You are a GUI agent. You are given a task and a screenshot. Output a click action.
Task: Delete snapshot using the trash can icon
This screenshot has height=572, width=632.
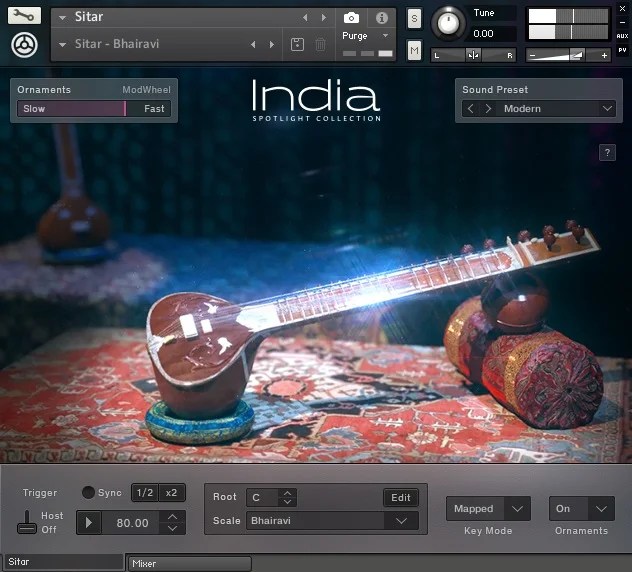coord(320,44)
